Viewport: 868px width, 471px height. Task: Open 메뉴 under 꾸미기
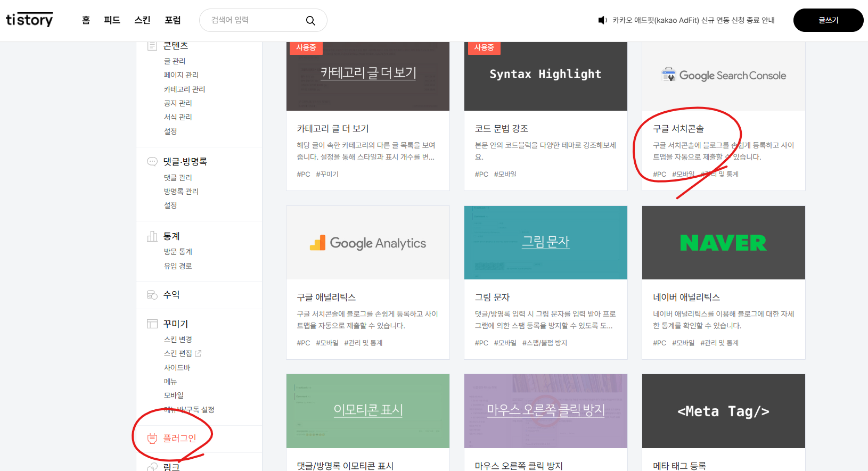[170, 382]
